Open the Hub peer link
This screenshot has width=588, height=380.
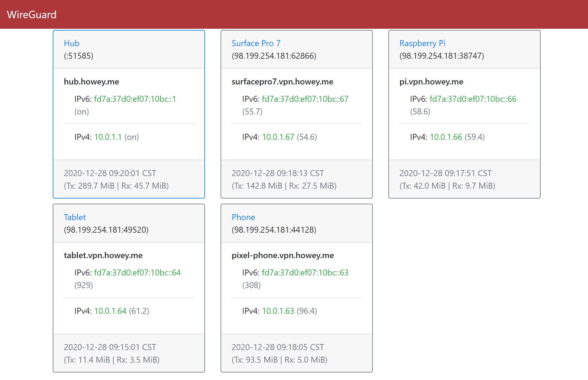(x=72, y=43)
